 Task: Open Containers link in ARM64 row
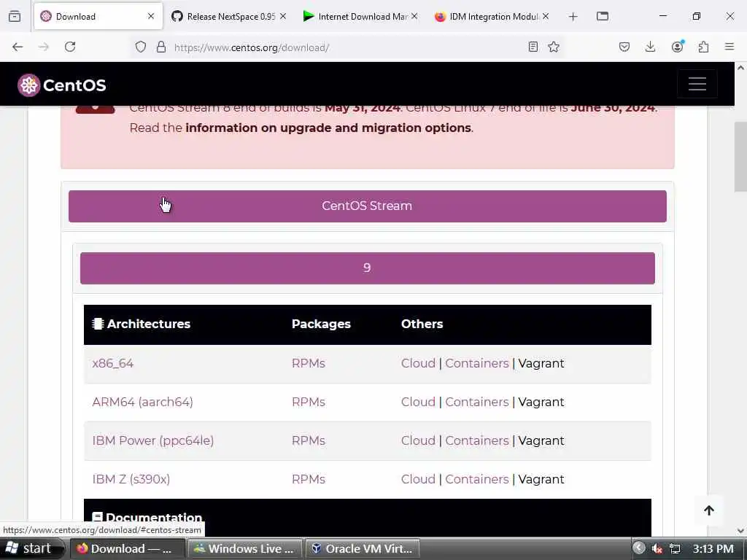477,402
